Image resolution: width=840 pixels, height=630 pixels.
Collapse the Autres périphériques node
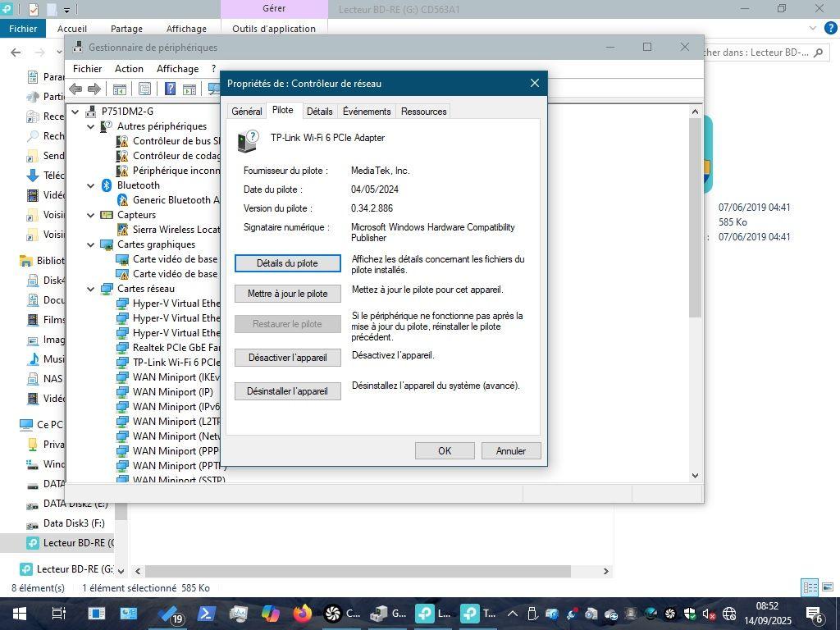(92, 126)
